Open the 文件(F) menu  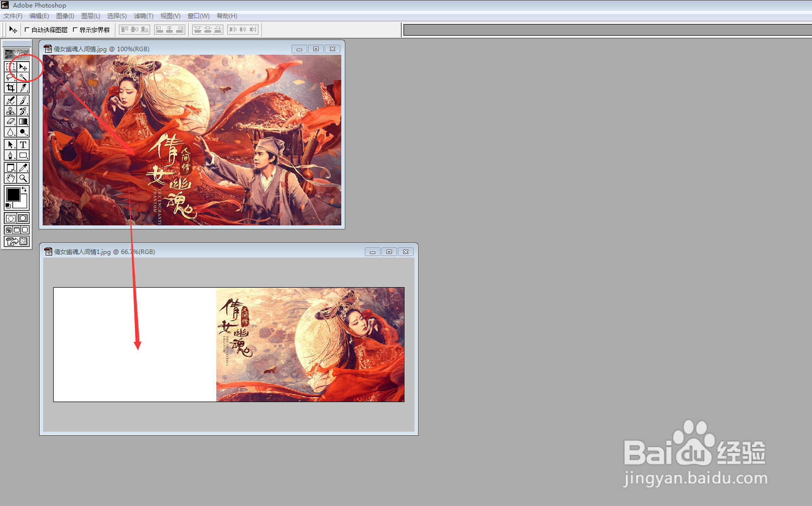[13, 16]
